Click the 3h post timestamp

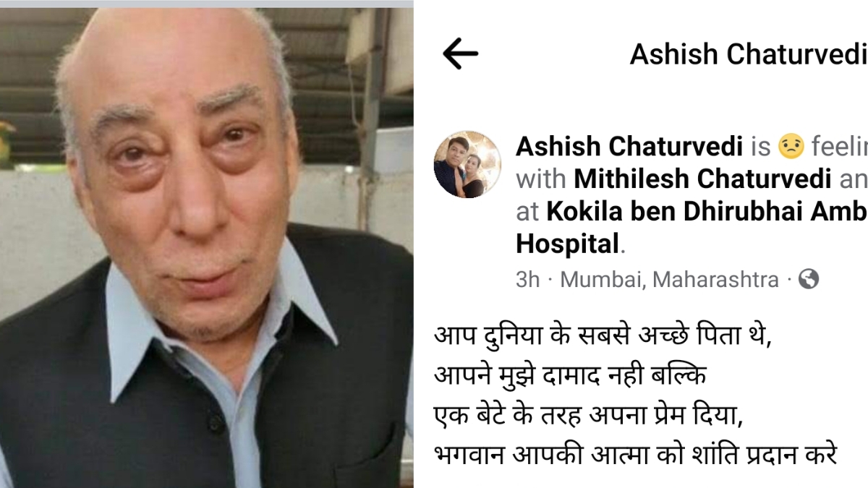click(x=527, y=280)
